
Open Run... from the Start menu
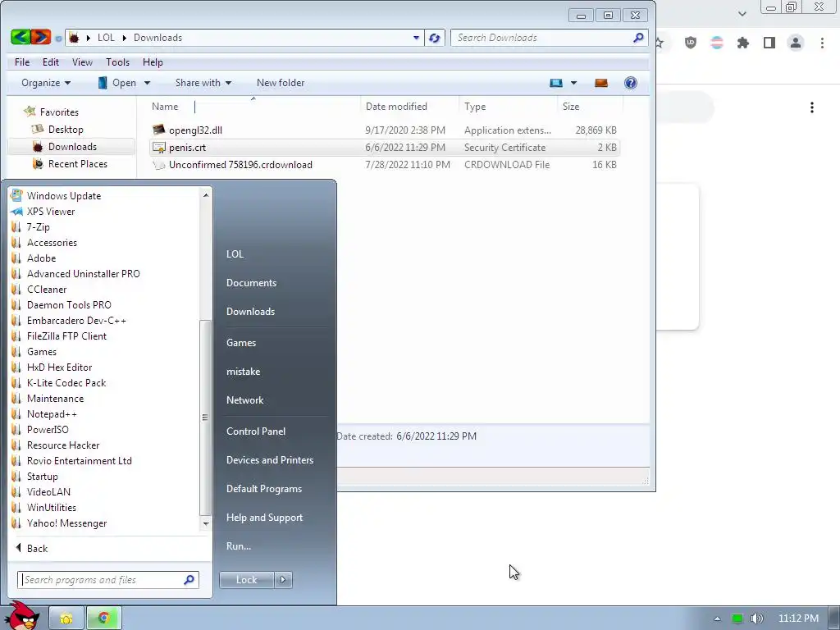[239, 546]
